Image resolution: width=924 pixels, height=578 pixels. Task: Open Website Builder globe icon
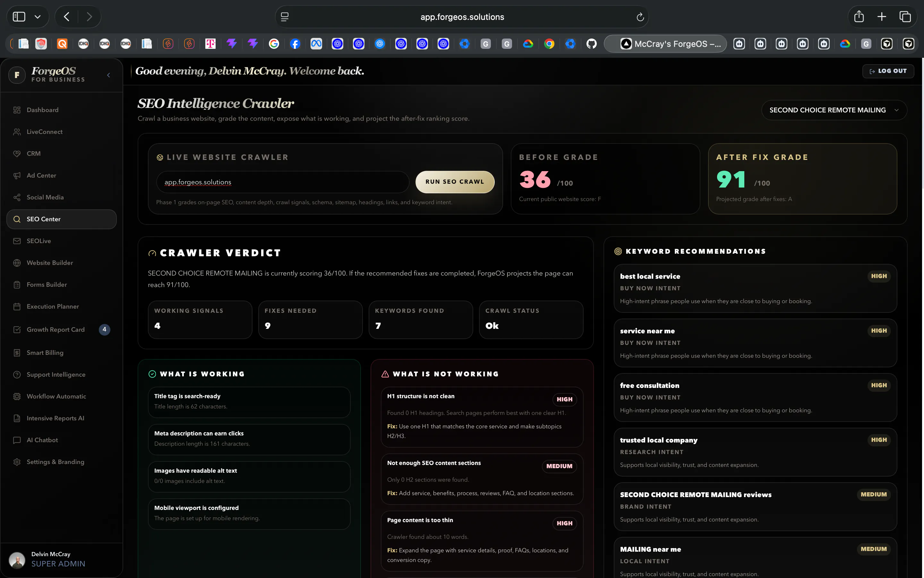[x=17, y=263]
